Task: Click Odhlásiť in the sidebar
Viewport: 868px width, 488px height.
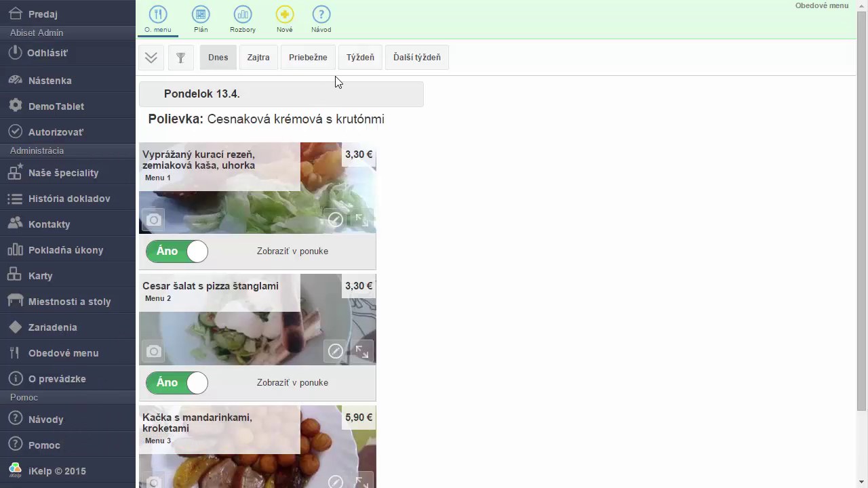Action: 68,52
